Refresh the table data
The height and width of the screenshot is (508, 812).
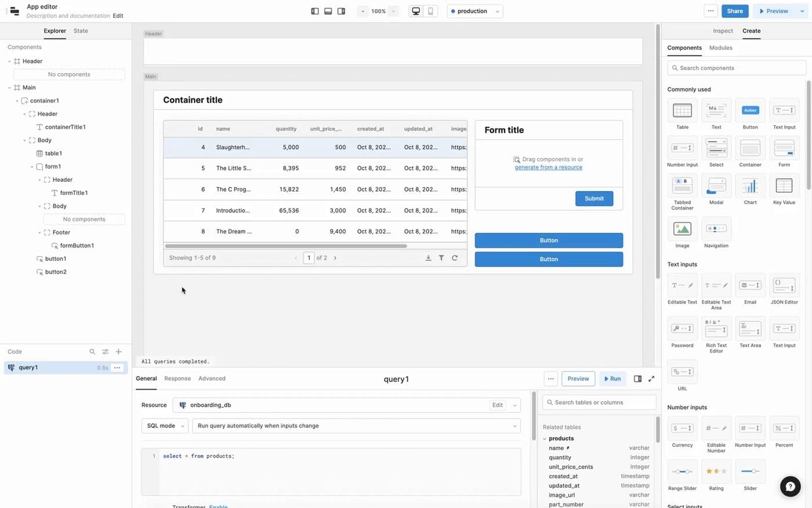pyautogui.click(x=455, y=257)
